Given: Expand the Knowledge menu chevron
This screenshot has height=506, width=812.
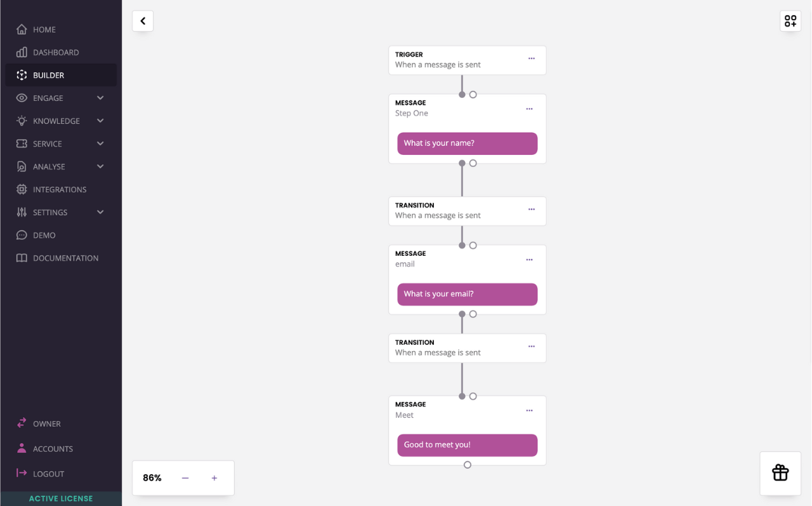Looking at the screenshot, I should [x=100, y=121].
